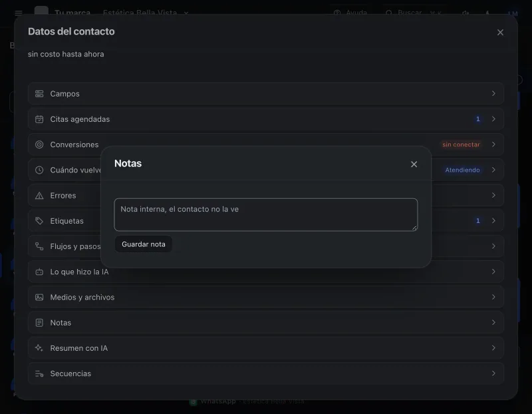
Task: Save the note with Guardar nota
Action: pos(144,244)
